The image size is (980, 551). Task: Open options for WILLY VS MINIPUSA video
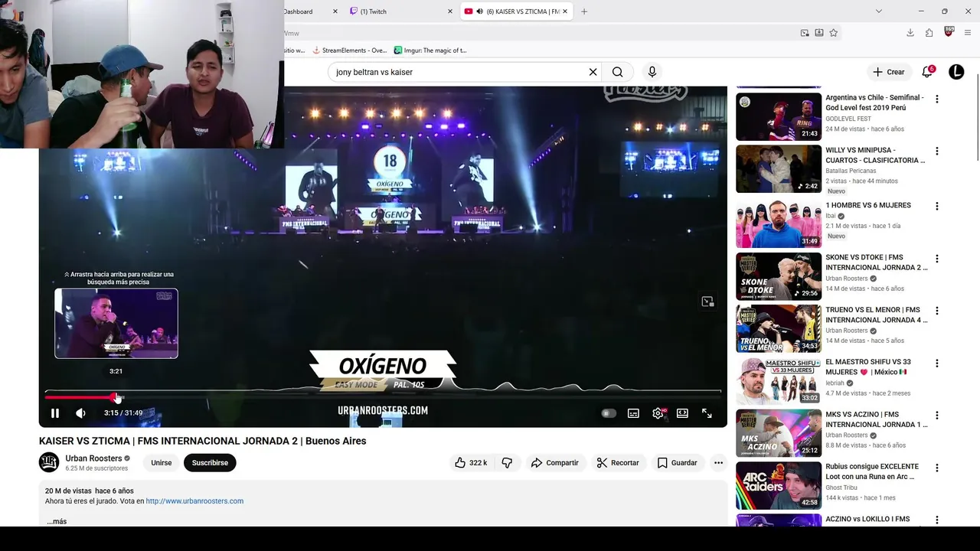point(936,152)
